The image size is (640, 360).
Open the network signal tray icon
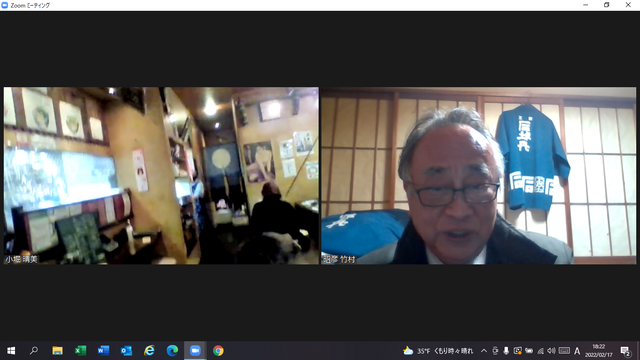[540, 351]
